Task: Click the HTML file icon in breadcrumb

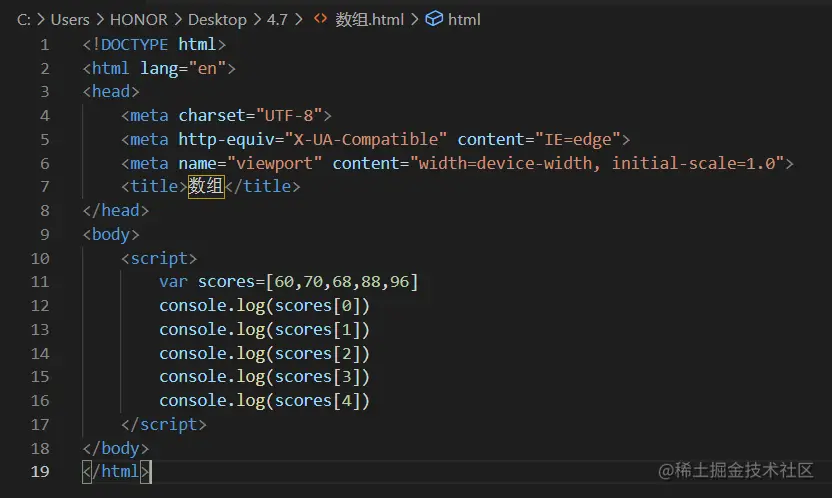Action: click(320, 19)
